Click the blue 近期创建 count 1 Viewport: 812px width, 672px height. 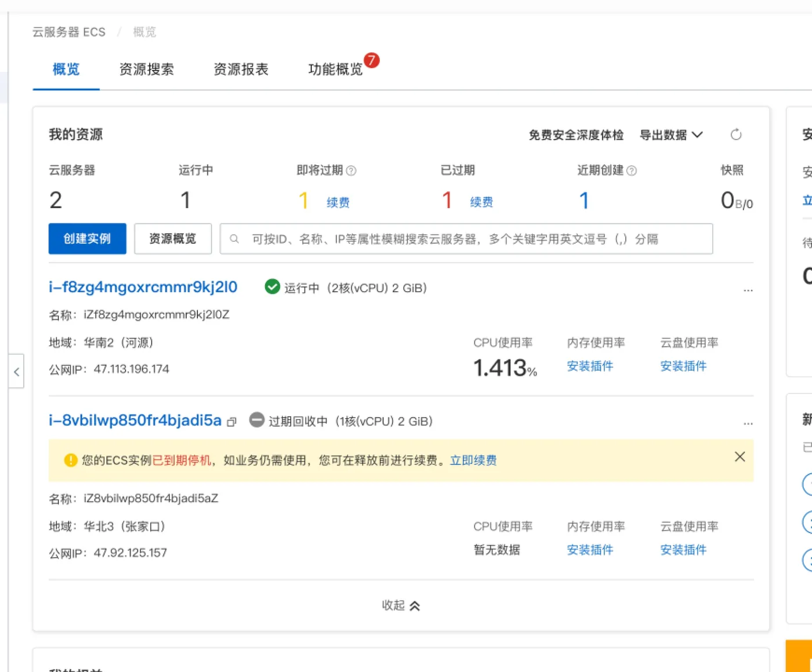pos(584,201)
